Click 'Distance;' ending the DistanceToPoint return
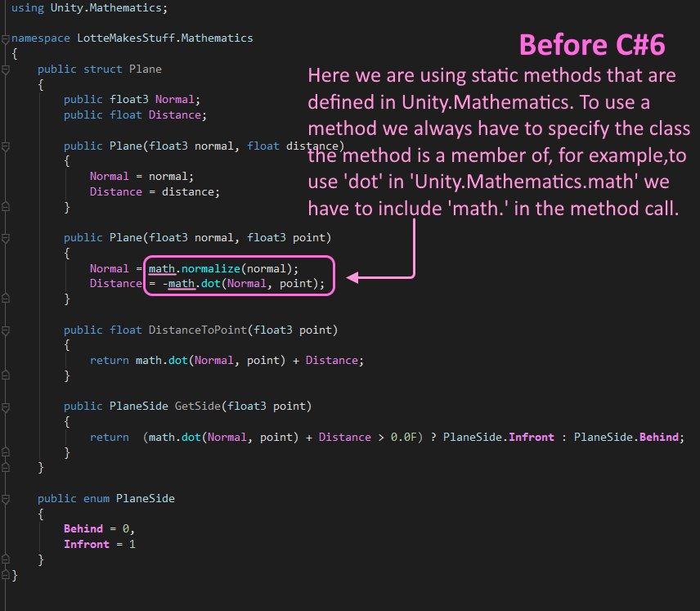The height and width of the screenshot is (611, 700). 334,361
